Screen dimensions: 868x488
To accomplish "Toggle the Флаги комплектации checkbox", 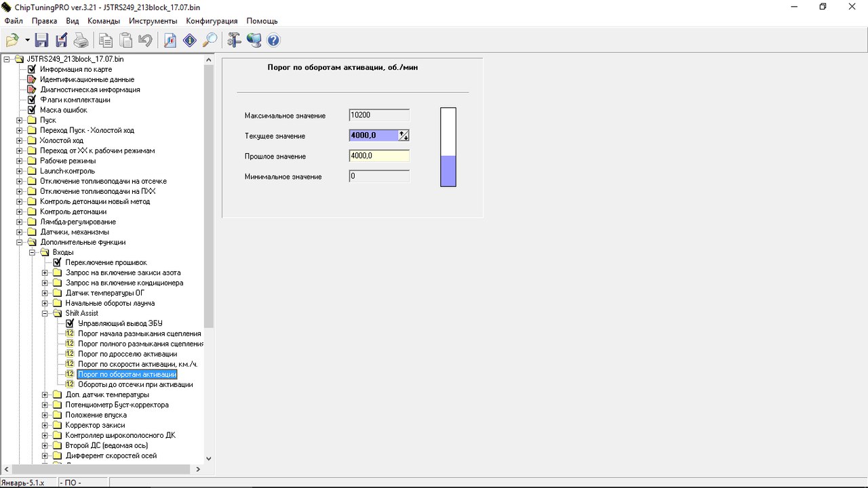I will [x=31, y=100].
